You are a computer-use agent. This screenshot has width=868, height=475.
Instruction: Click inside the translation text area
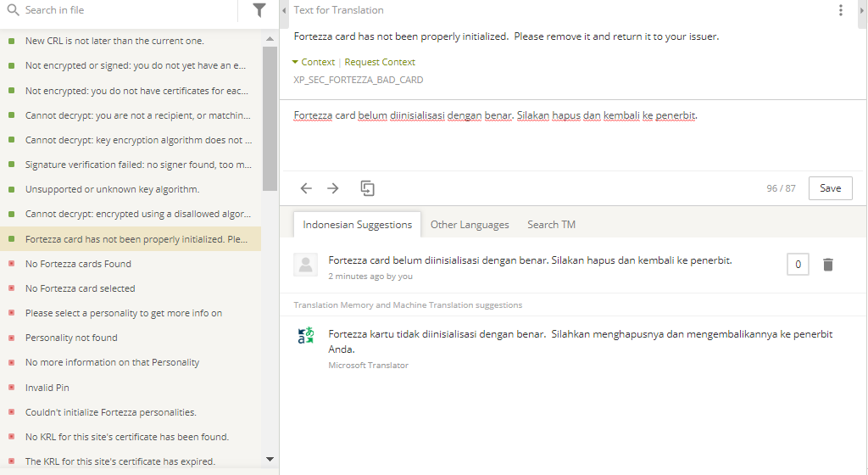573,136
